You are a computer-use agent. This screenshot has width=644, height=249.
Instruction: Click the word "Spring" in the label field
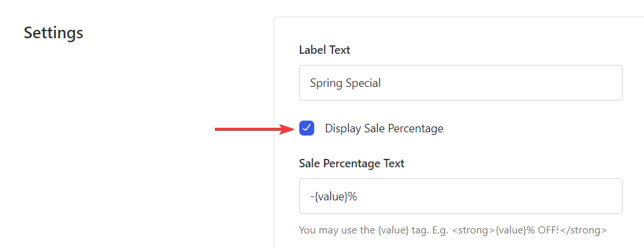[326, 83]
